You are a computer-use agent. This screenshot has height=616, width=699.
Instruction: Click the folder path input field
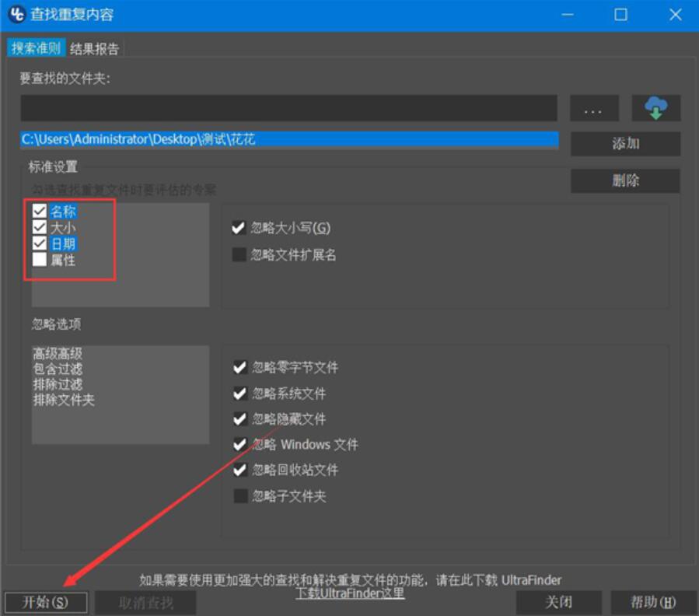[289, 107]
